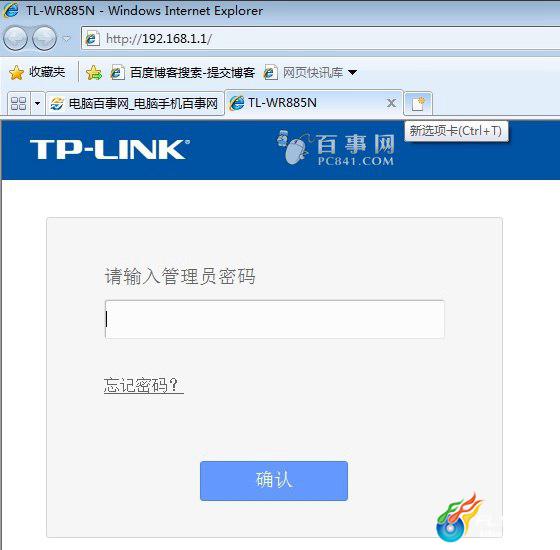
Task: Open the recent pages dropdown arrow
Action: [x=67, y=38]
